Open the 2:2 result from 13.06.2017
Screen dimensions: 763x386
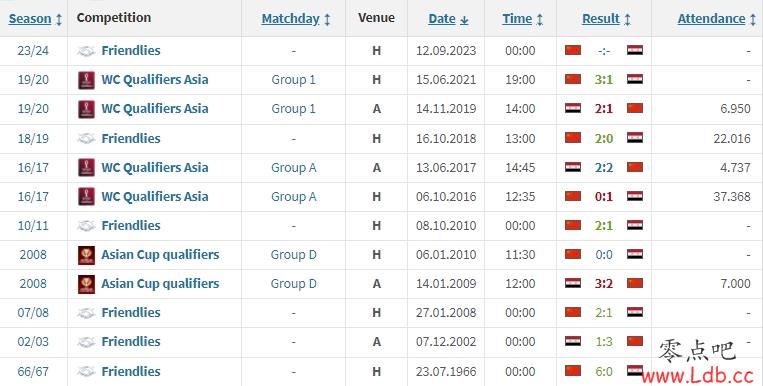pos(603,167)
